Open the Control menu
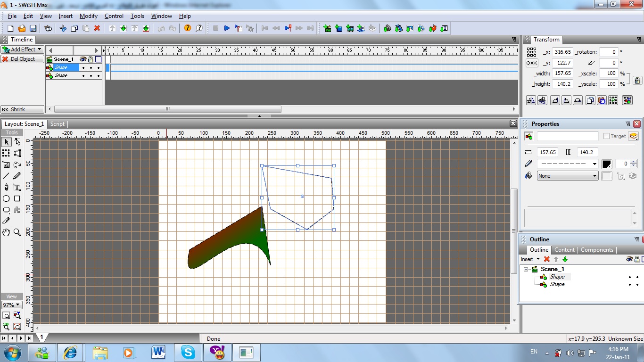This screenshot has height=362, width=644. click(x=114, y=16)
